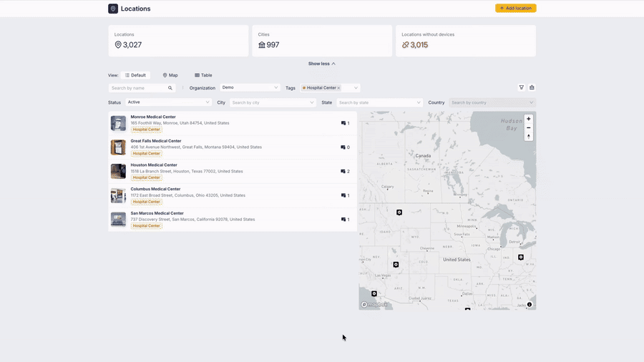Click Hospital Center tag under Houston Medical Center

pos(146,177)
